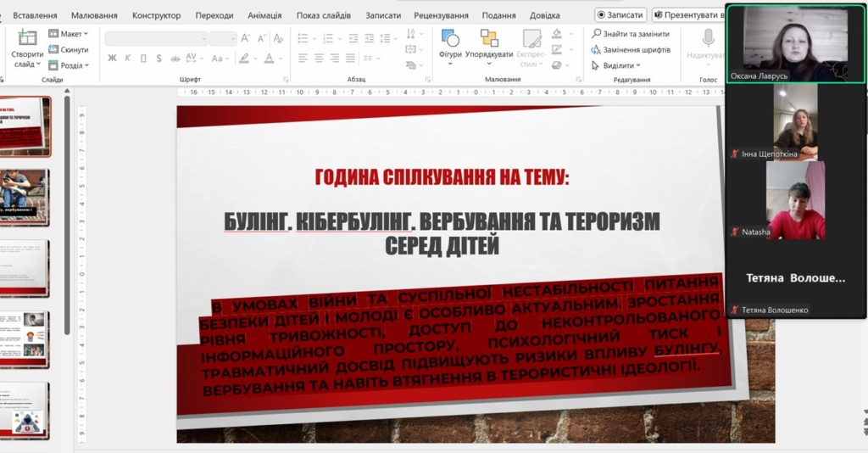The width and height of the screenshot is (868, 453).
Task: Open the Select (Виділити) dropdown
Action: [x=618, y=65]
